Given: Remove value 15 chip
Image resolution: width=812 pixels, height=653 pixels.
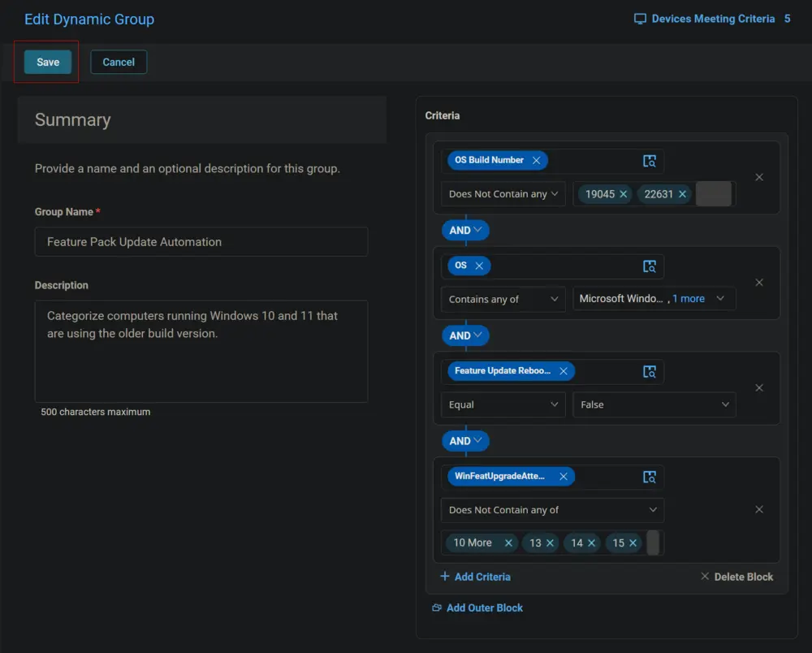Looking at the screenshot, I should point(633,543).
